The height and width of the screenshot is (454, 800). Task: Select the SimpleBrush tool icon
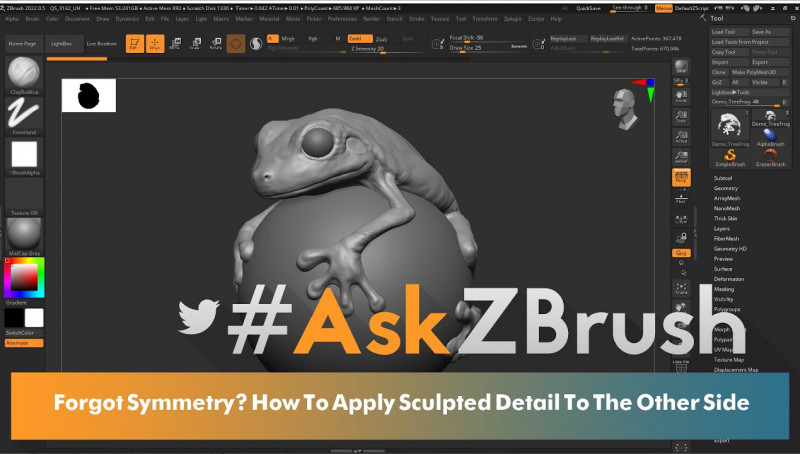click(x=730, y=158)
